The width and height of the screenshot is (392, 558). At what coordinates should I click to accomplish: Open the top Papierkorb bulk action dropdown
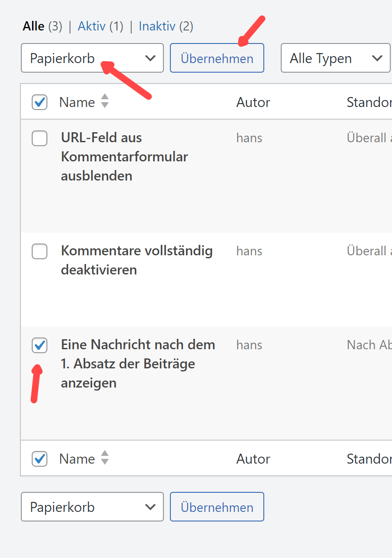coord(92,58)
